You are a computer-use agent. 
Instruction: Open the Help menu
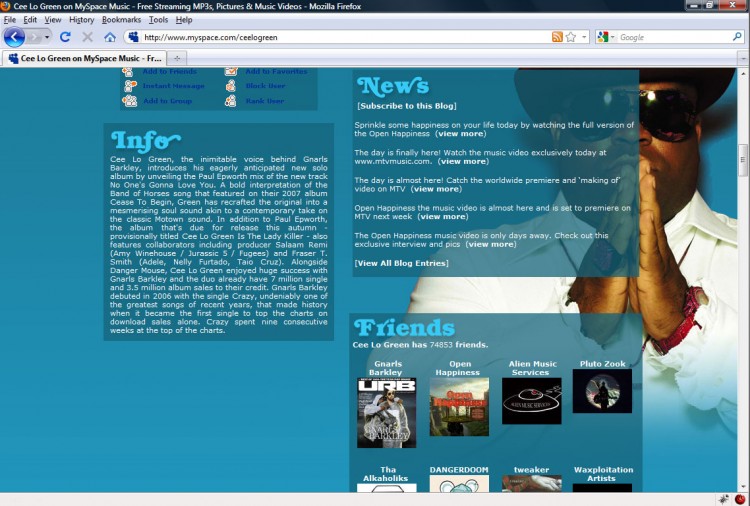coord(184,20)
